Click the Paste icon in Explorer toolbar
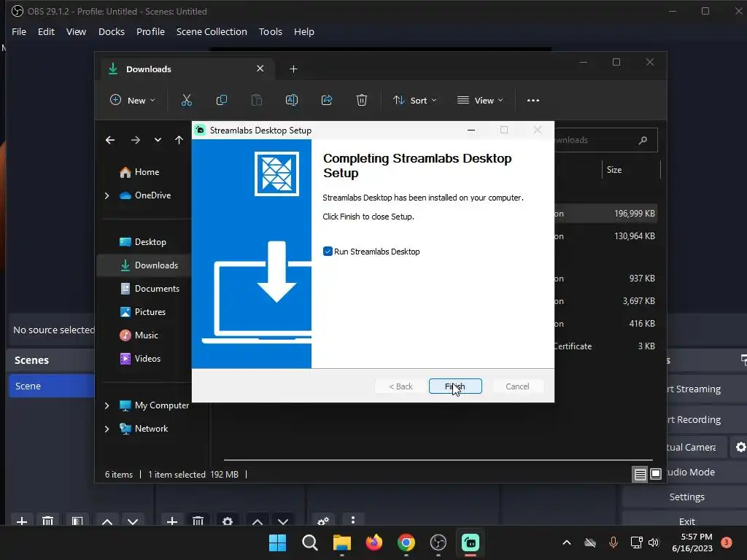The image size is (747, 560). 256,100
